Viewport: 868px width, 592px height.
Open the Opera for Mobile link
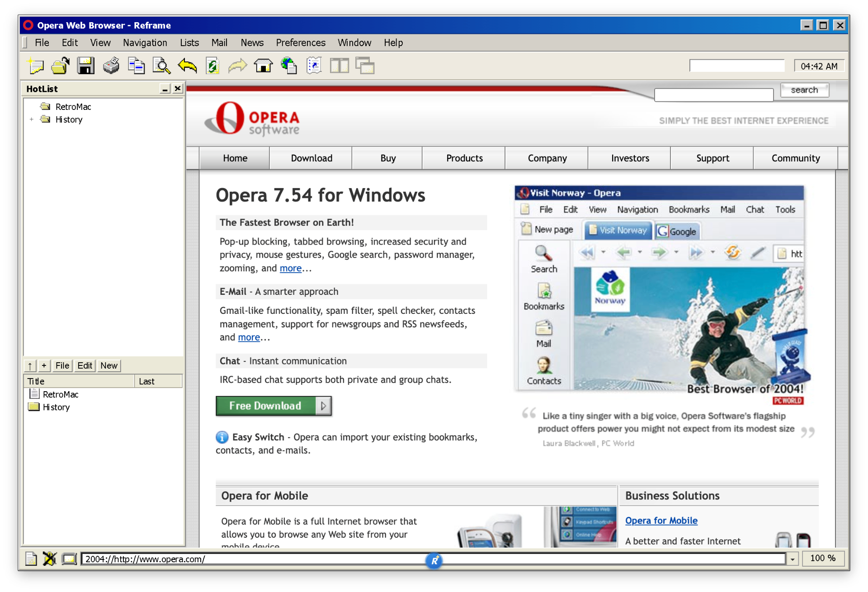tap(661, 521)
